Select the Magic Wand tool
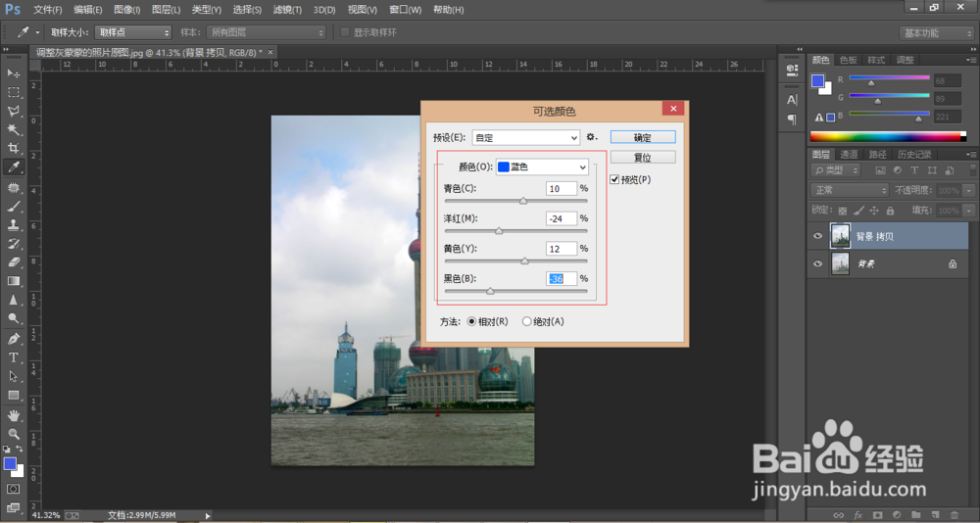The width and height of the screenshot is (980, 523). tap(13, 129)
